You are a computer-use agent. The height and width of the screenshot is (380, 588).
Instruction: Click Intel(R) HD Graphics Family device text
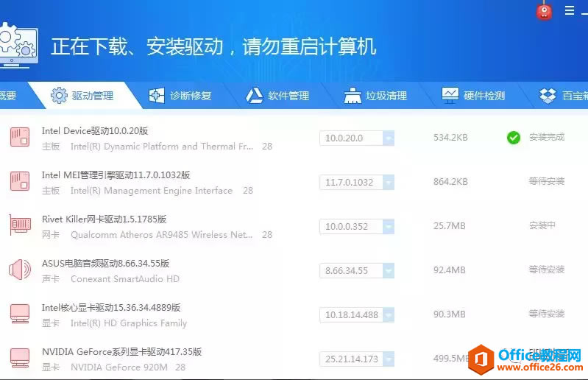point(129,323)
